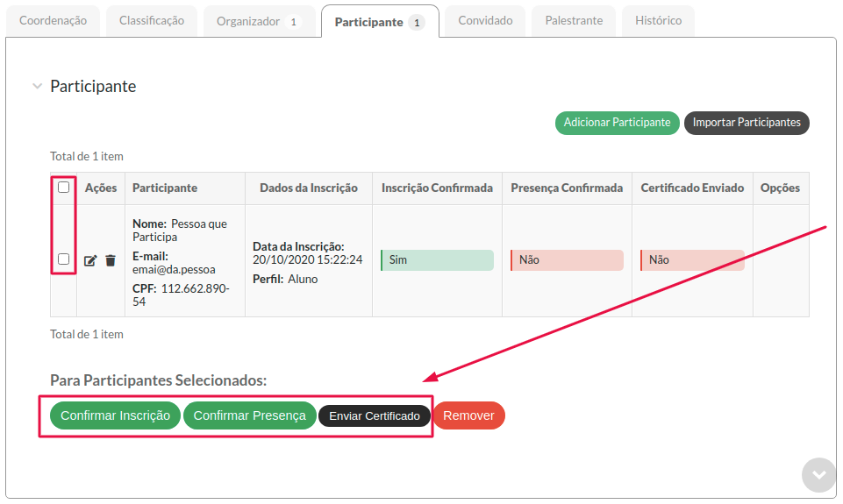Click 'Total de 1 item' above the table

pyautogui.click(x=87, y=156)
